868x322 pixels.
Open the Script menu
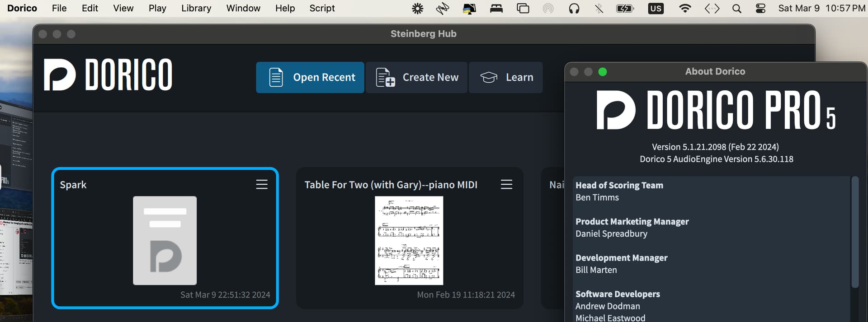[x=322, y=8]
